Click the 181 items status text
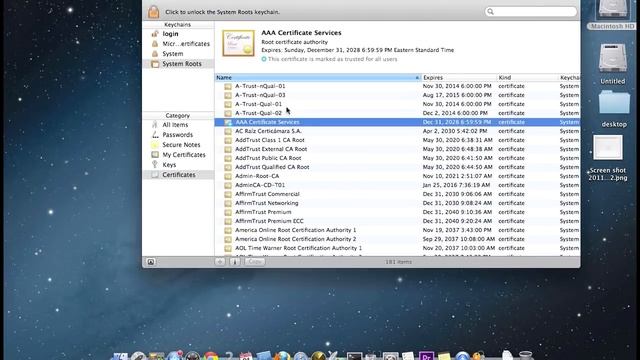The image size is (640, 360). point(398,262)
